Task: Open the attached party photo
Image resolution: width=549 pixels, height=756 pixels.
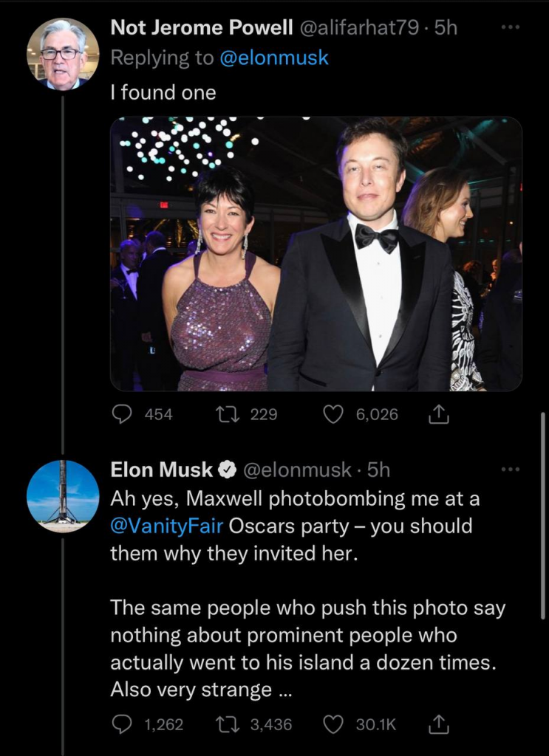Action: pos(316,253)
